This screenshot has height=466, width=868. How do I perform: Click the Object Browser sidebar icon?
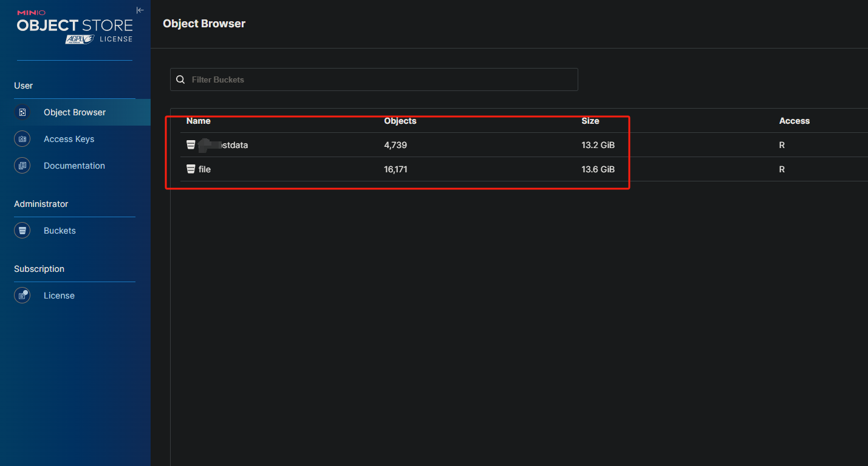tap(22, 112)
